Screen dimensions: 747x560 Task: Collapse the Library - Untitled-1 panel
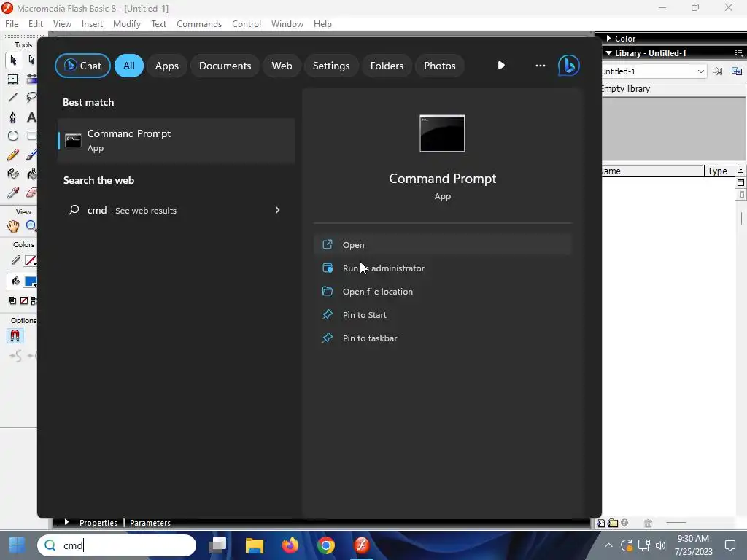point(608,52)
